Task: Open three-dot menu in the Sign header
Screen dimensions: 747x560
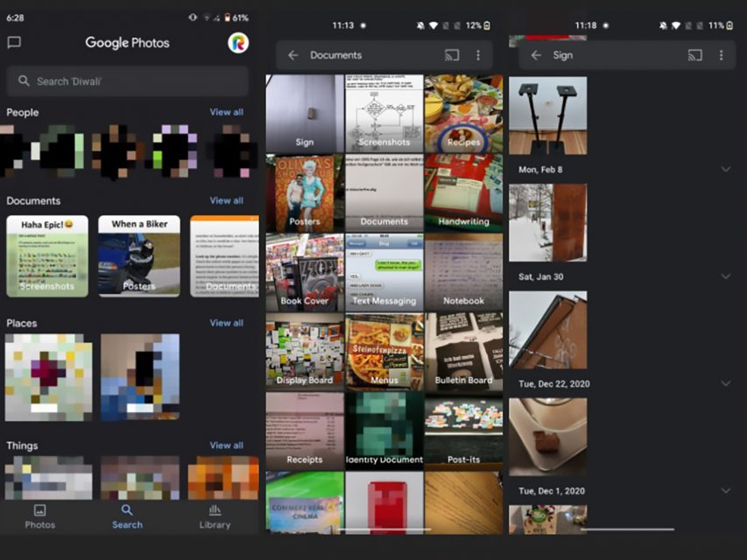Action: 721,55
